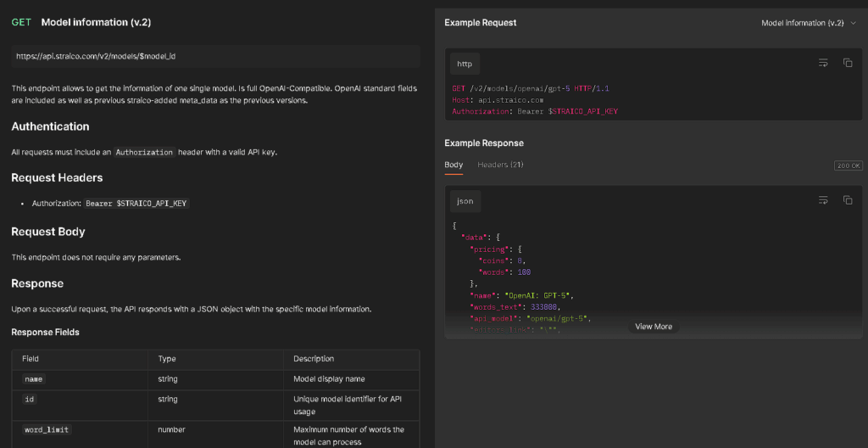
Task: Toggle word wrap in the json response block
Action: point(822,200)
